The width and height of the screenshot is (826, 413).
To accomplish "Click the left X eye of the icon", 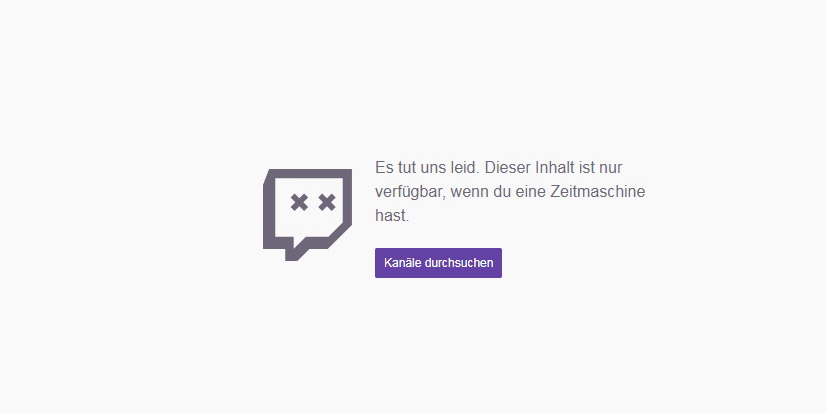I will (299, 202).
